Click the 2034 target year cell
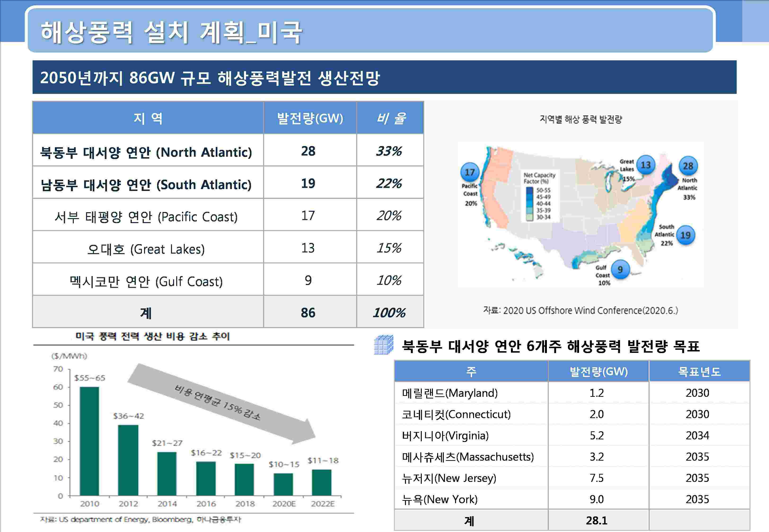This screenshot has width=769, height=532. click(x=697, y=435)
